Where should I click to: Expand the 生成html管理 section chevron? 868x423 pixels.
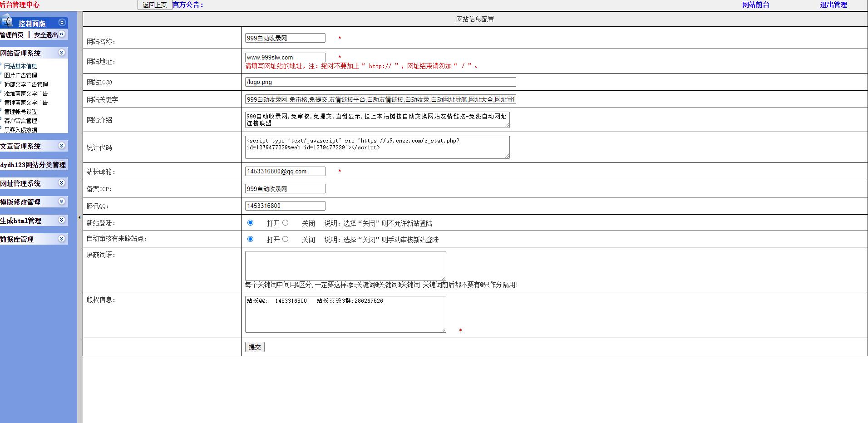(62, 220)
